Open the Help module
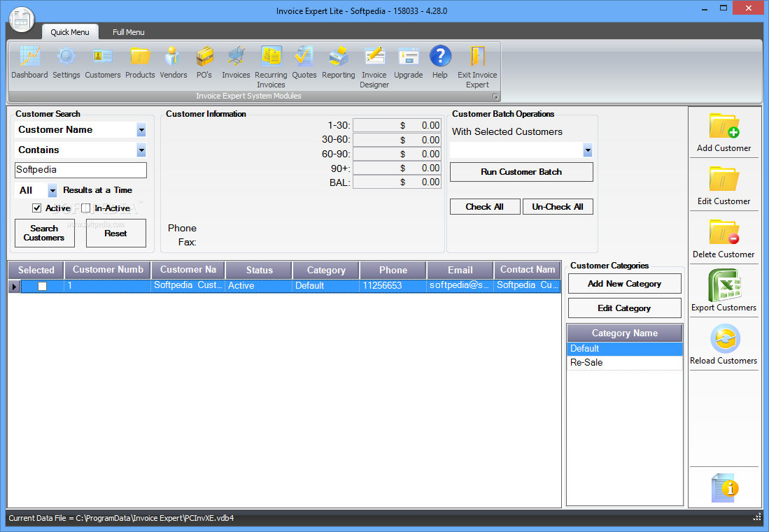 tap(440, 62)
